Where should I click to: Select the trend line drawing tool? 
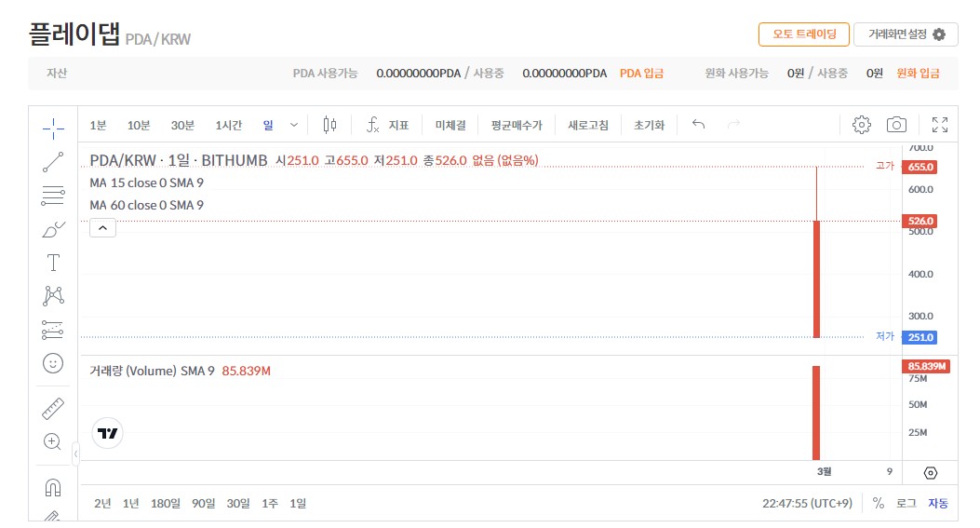[53, 162]
